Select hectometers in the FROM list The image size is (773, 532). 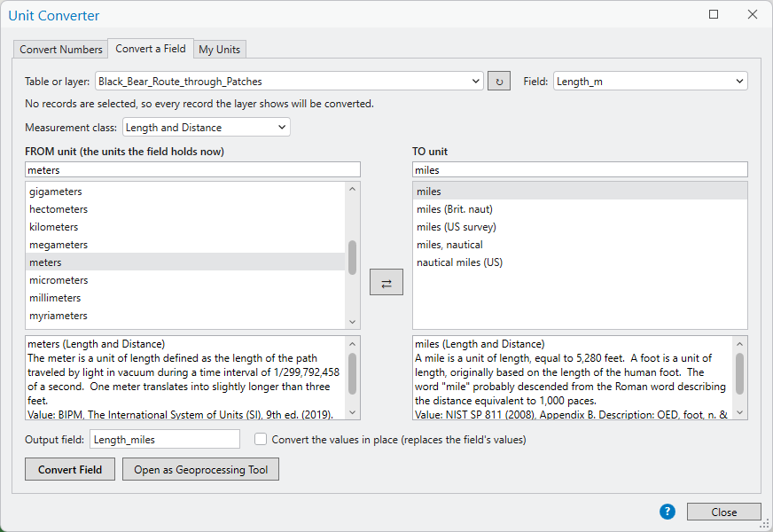pyautogui.click(x=185, y=209)
